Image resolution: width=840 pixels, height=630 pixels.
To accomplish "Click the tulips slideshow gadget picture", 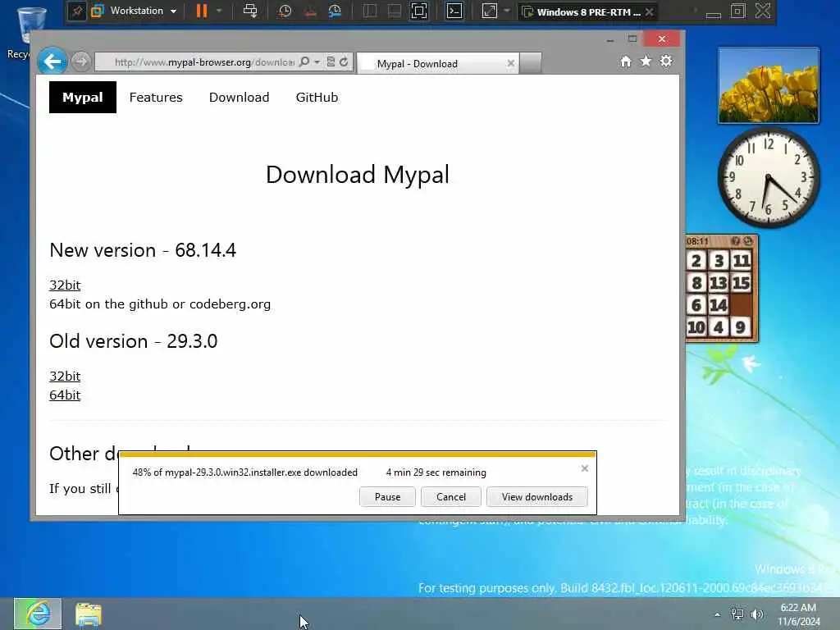I will (768, 85).
